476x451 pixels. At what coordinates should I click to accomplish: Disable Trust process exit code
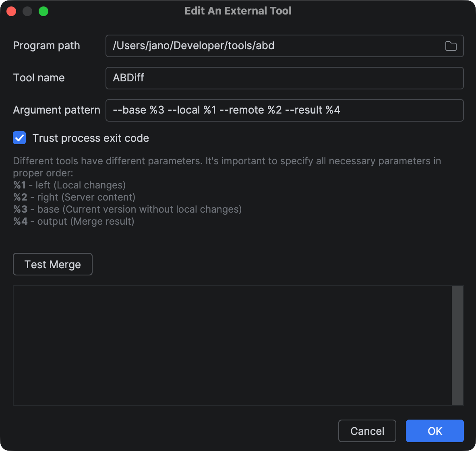(x=19, y=138)
